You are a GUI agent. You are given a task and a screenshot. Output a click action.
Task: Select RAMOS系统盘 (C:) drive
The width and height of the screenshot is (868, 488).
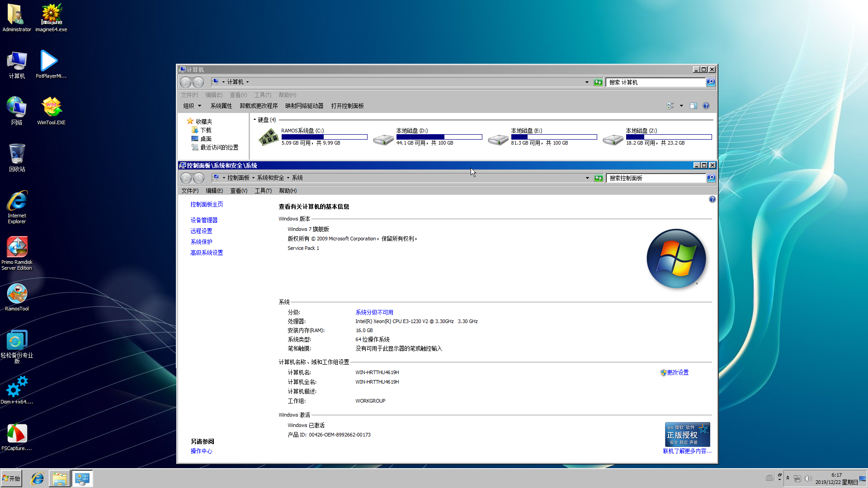[313, 136]
